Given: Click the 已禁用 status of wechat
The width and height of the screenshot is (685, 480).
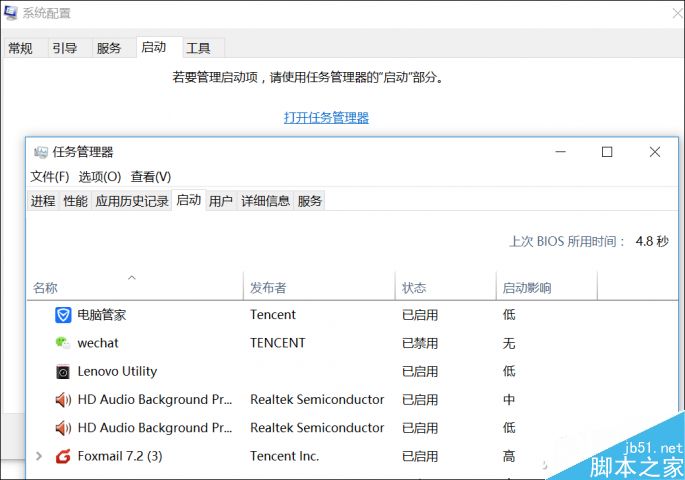Looking at the screenshot, I should (x=420, y=343).
